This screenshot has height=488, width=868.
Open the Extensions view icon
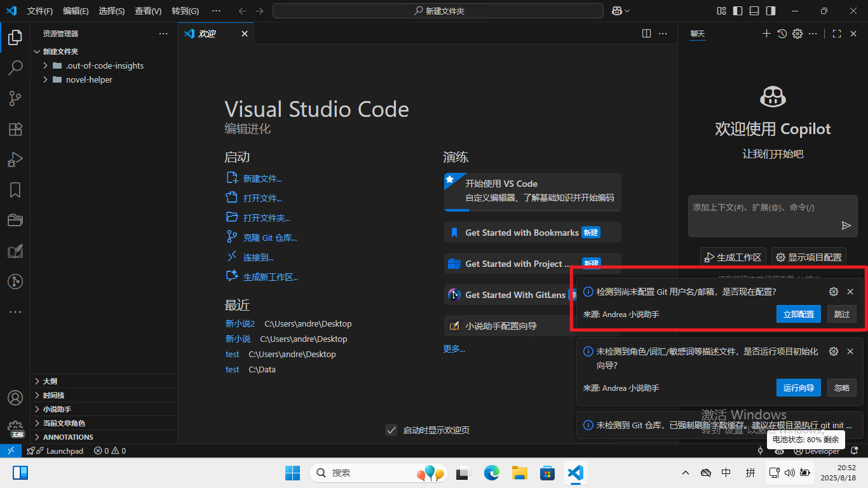click(15, 129)
